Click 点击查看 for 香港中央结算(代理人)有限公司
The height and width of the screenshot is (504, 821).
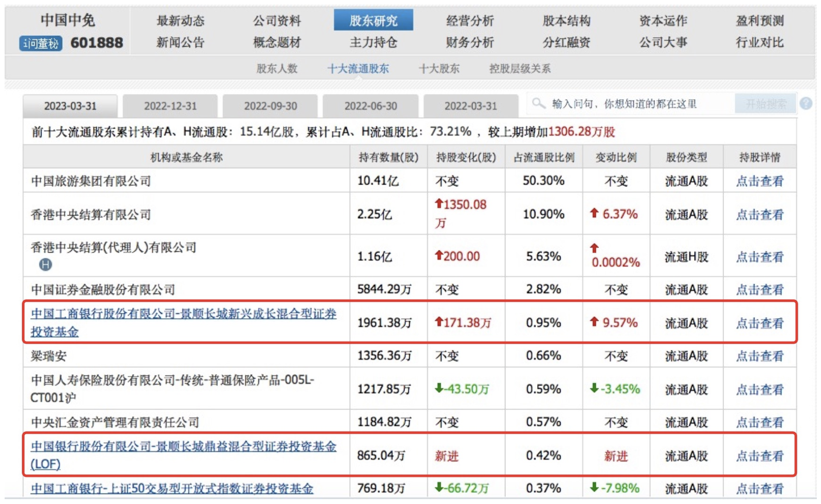(x=759, y=257)
